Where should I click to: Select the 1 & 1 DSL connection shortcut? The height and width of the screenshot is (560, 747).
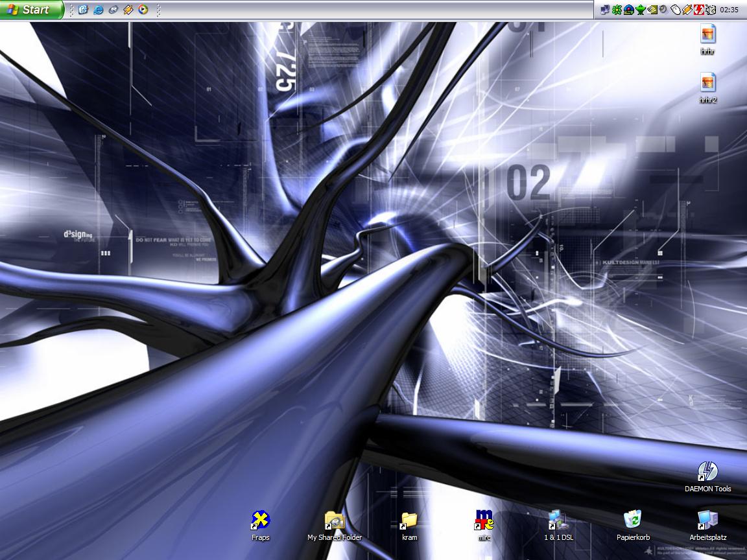tap(558, 520)
